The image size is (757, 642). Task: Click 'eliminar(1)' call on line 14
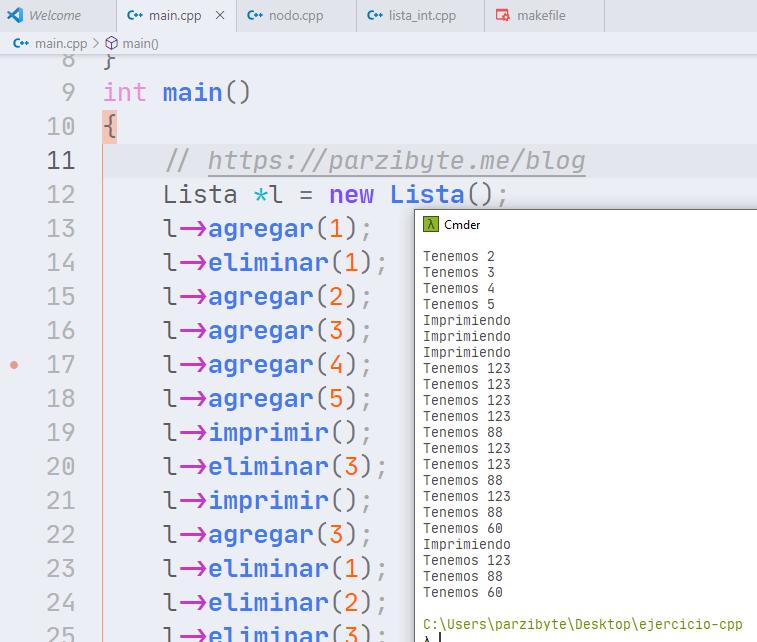point(290,263)
